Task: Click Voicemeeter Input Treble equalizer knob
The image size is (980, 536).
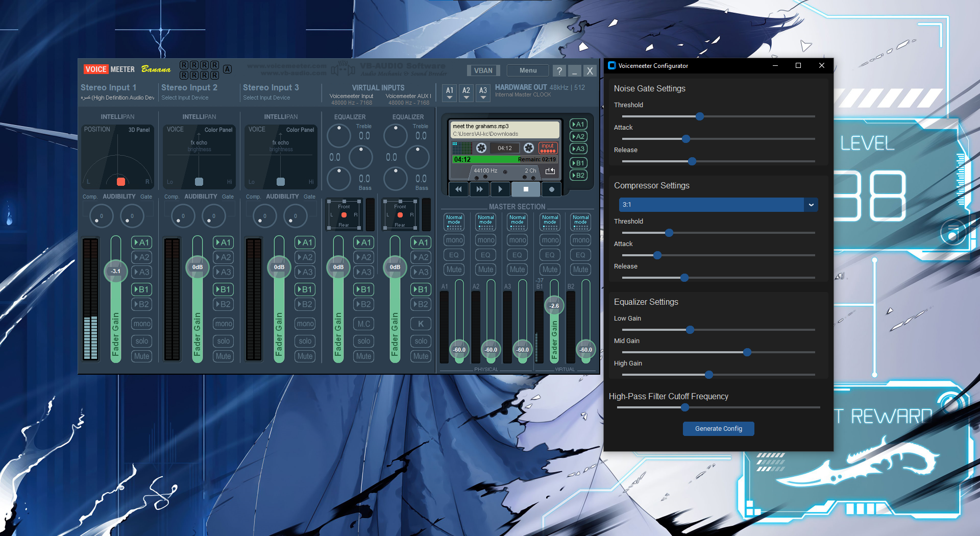Action: 338,136
